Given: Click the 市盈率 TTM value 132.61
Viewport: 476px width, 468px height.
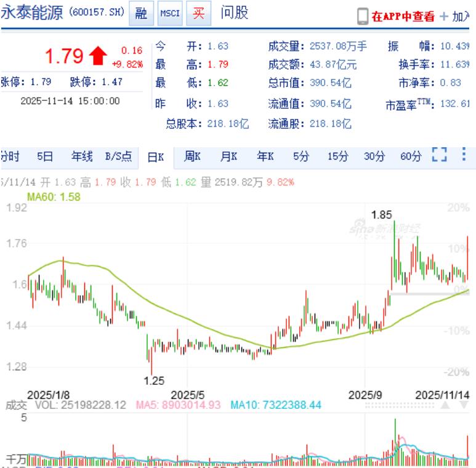Looking at the screenshot, I should (454, 104).
